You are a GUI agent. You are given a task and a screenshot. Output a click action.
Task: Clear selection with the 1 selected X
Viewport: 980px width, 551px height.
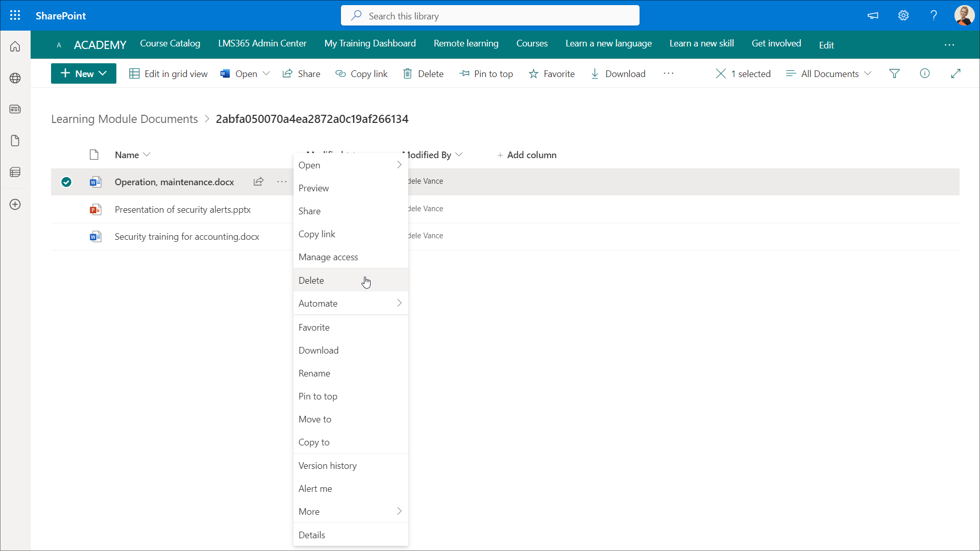click(721, 74)
